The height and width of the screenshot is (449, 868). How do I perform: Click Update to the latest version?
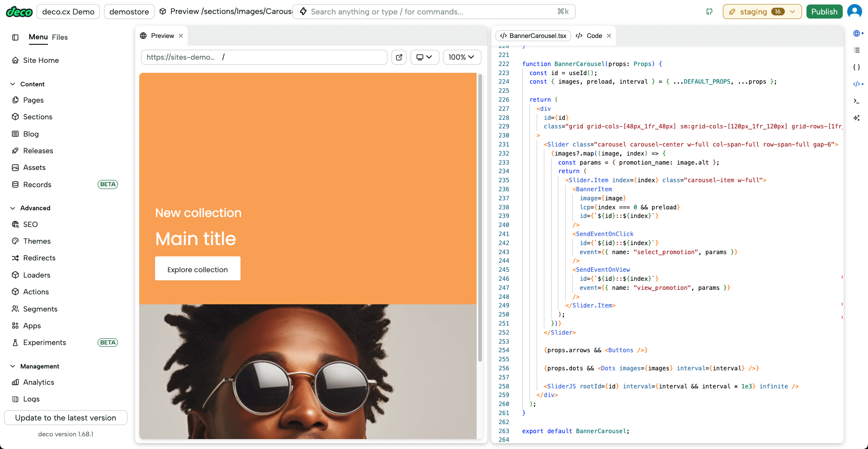(66, 418)
